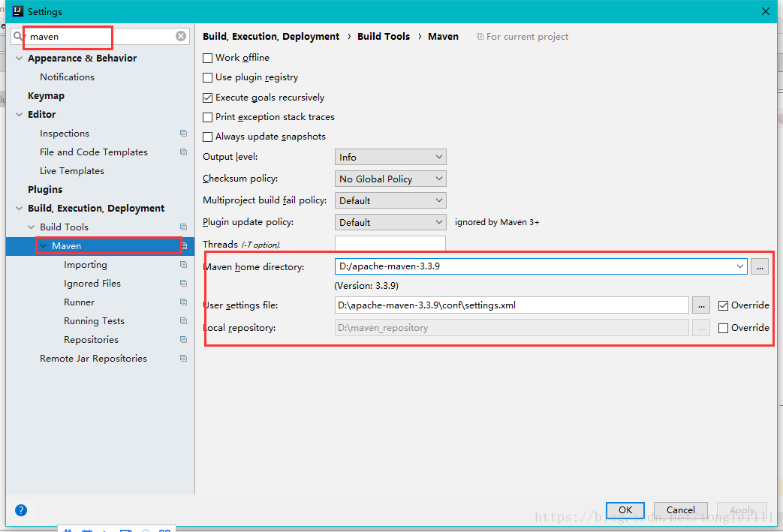
Task: Collapse the Appearance & Behavior section
Action: [x=19, y=59]
